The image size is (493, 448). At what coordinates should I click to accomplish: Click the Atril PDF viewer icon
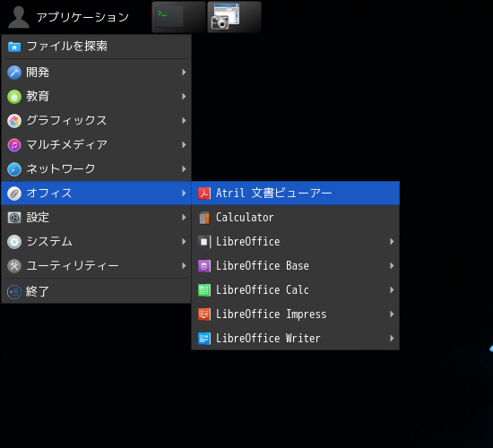pyautogui.click(x=204, y=193)
